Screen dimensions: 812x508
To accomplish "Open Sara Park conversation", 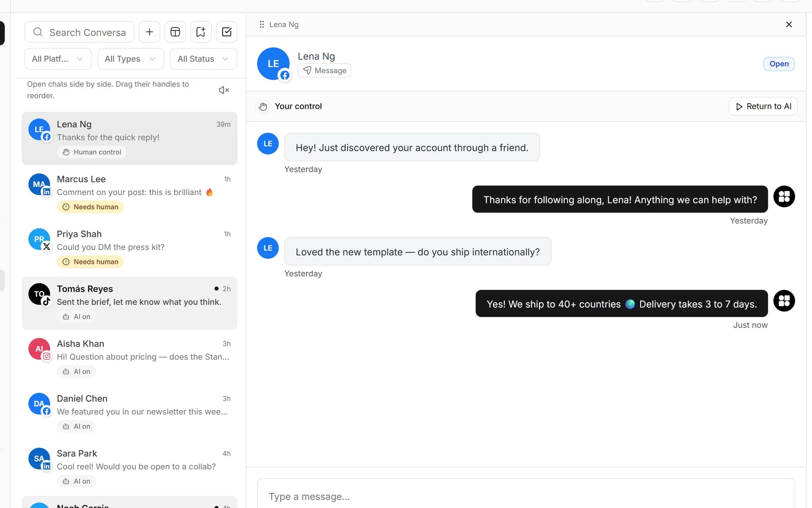I will coord(130,467).
